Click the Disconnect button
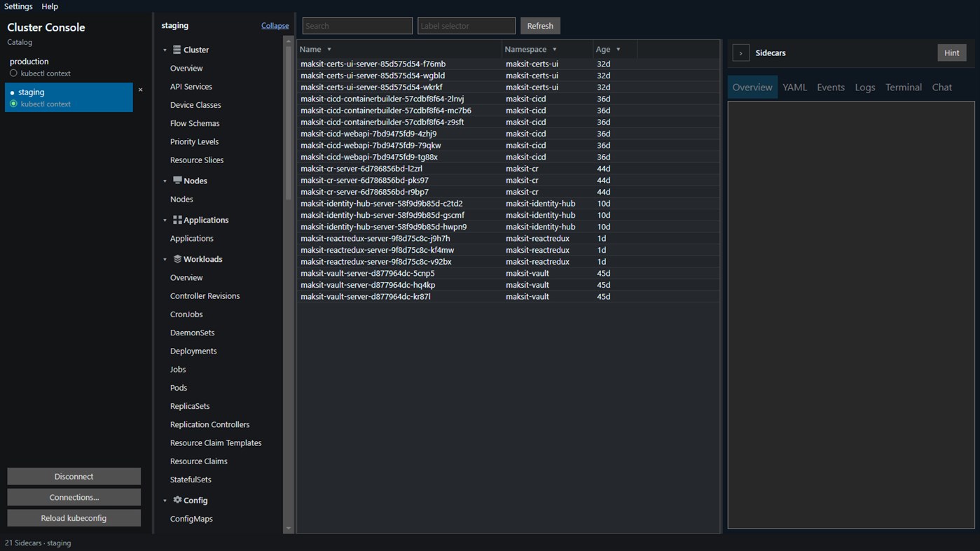 [x=74, y=476]
